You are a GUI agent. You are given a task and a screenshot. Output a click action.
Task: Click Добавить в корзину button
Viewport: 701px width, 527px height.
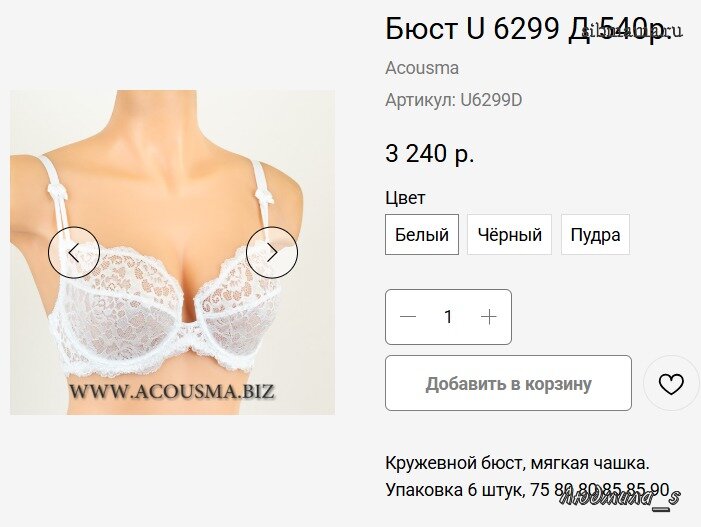(508, 383)
